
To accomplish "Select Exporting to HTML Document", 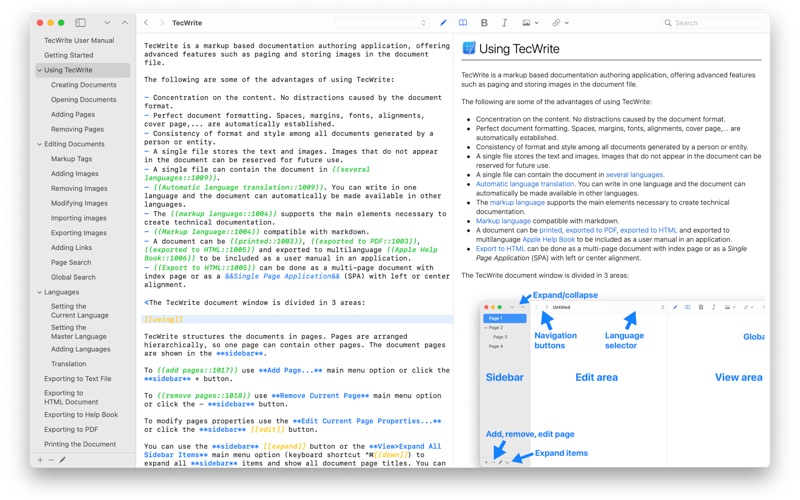I will [x=71, y=397].
